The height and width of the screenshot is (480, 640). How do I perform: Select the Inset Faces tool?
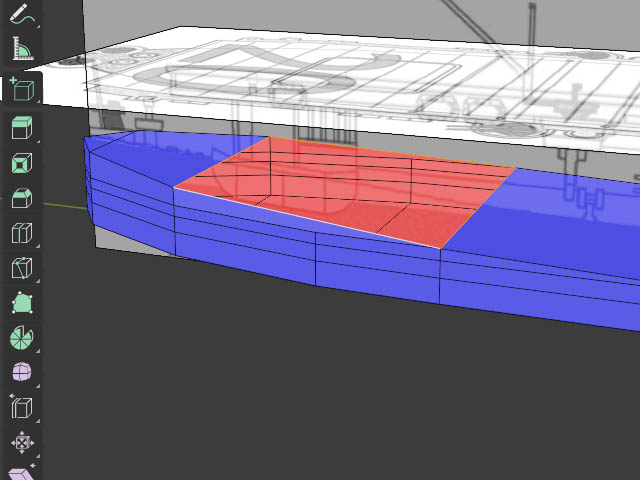pos(22,162)
